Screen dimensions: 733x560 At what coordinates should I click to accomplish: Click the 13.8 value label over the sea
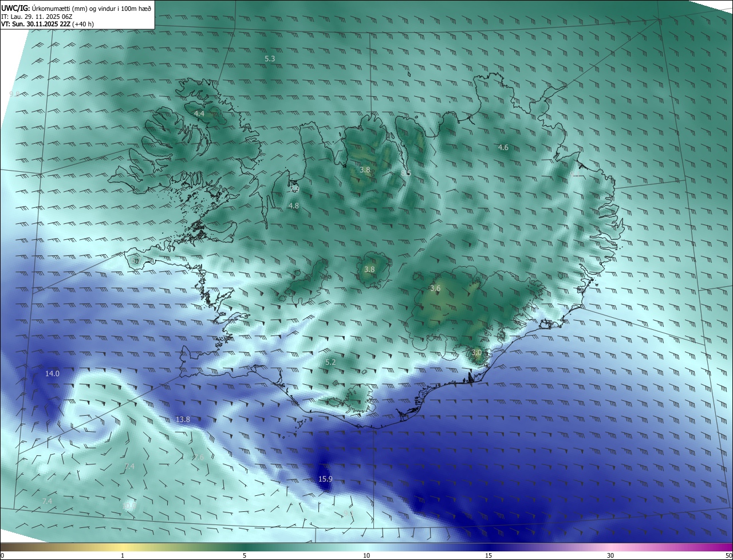click(x=183, y=419)
